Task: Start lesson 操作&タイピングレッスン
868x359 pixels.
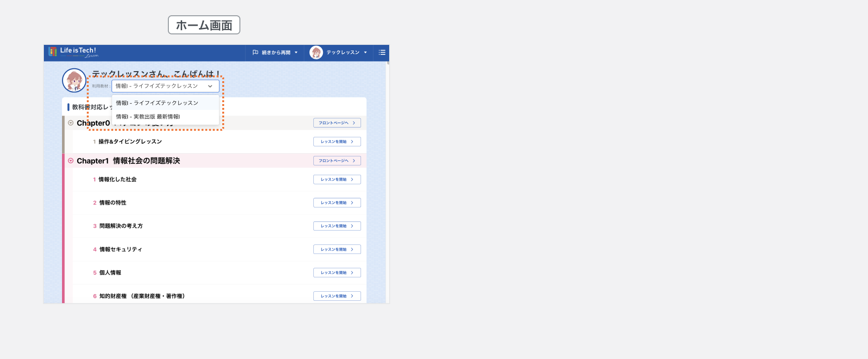Action: click(x=337, y=142)
